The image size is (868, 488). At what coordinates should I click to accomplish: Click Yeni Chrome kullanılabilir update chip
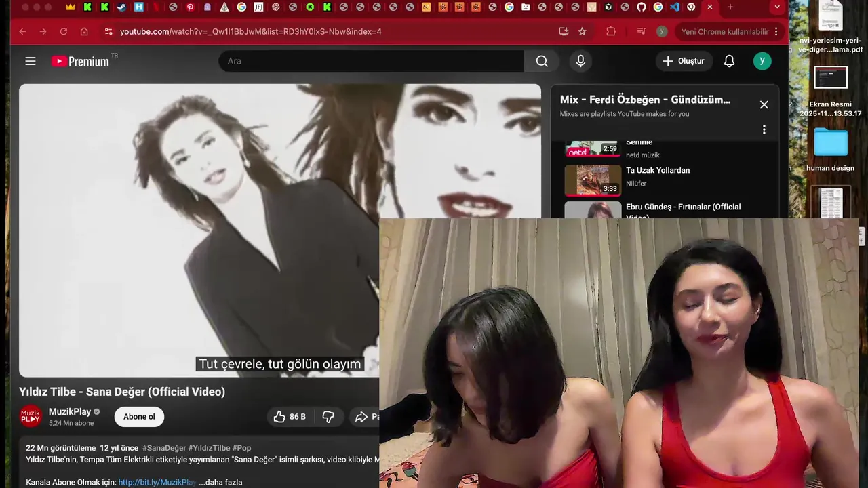[x=725, y=31]
